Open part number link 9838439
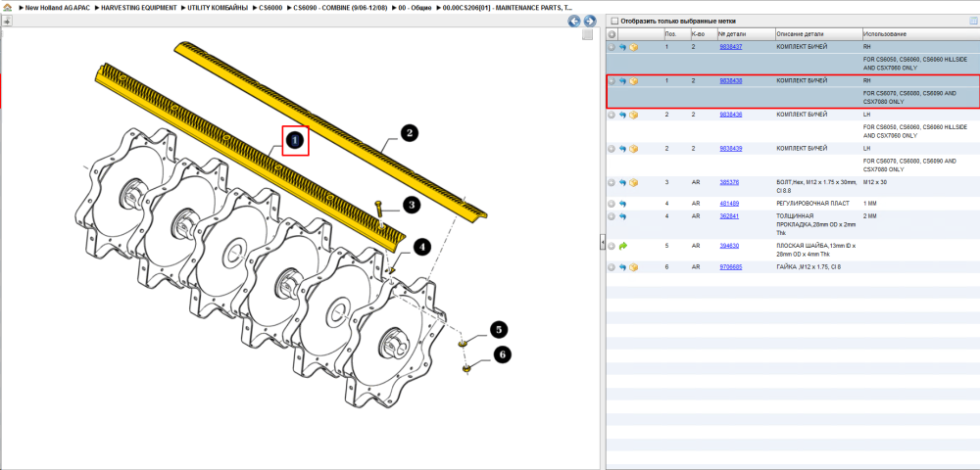Image resolution: width=980 pixels, height=470 pixels. [731, 149]
